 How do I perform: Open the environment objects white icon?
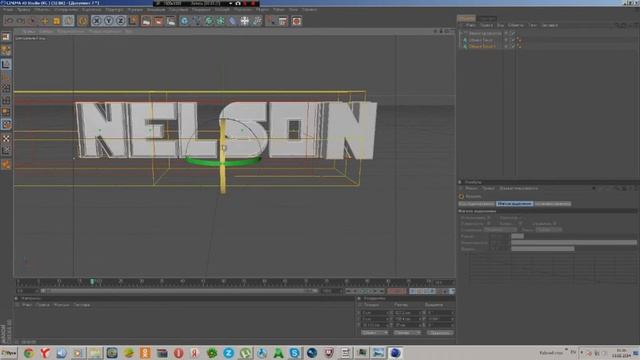click(244, 20)
